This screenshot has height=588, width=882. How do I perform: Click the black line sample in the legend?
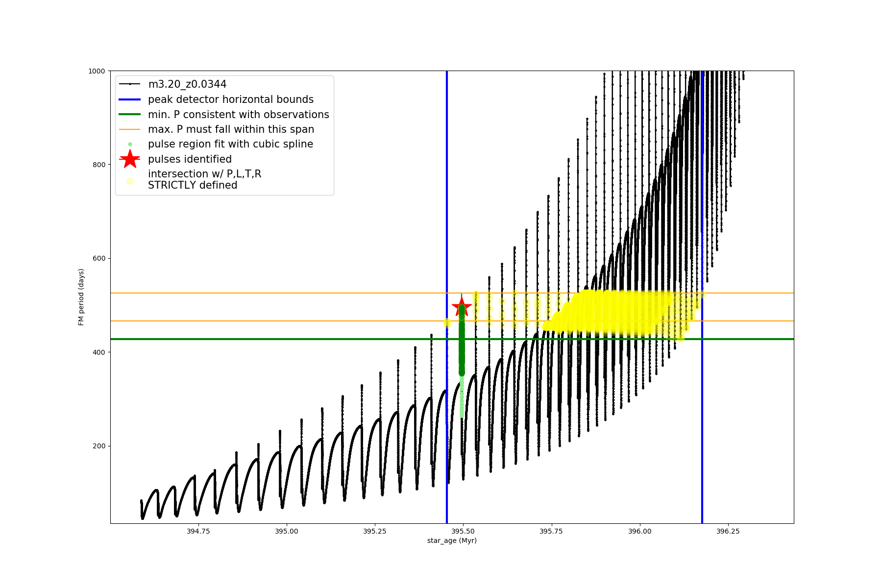point(130,84)
